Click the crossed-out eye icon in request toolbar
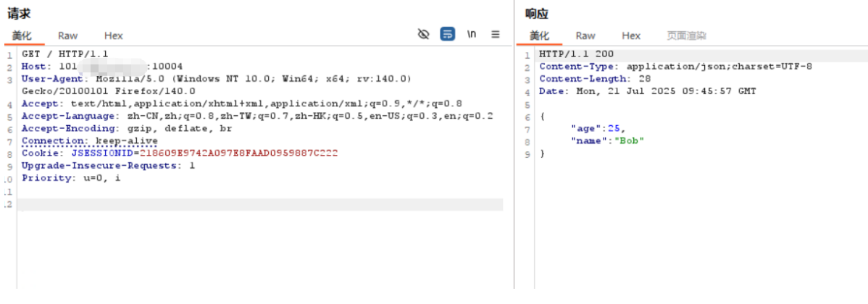Screen dimensions: 868x304 coord(424,34)
